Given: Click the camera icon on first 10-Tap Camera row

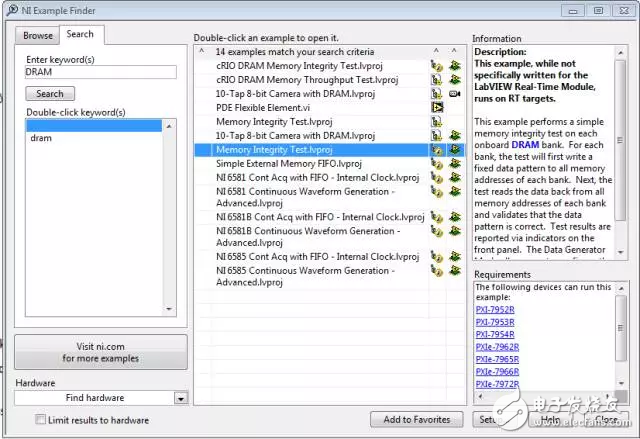Looking at the screenshot, I should pos(455,93).
